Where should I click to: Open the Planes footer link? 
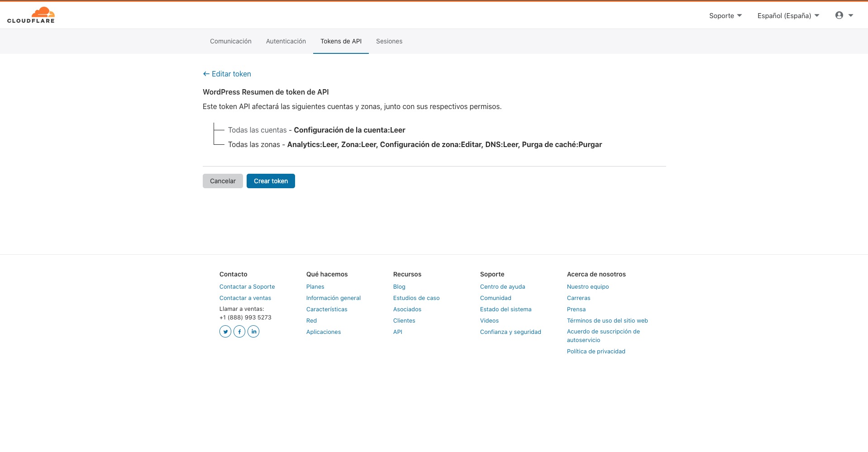coord(315,286)
